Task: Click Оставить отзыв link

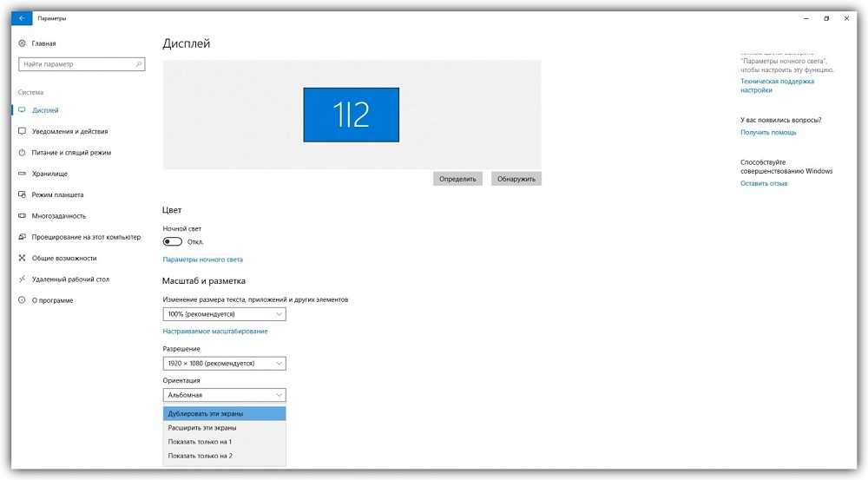Action: [764, 183]
